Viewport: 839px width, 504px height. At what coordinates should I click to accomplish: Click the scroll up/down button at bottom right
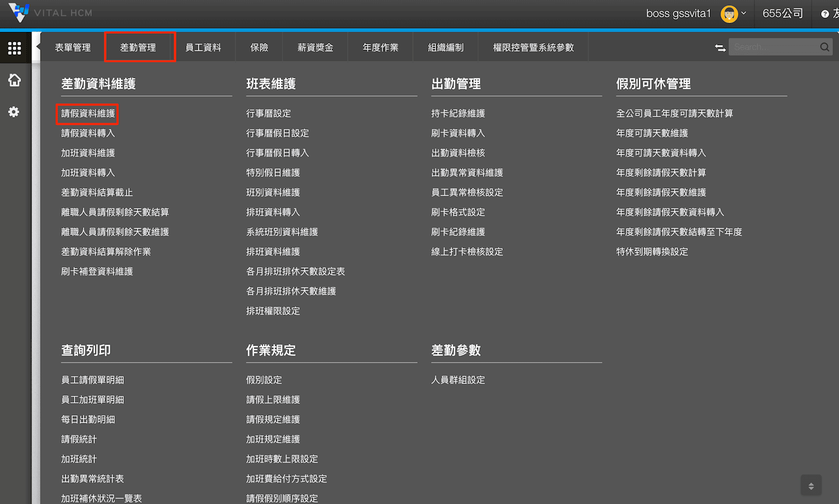[x=811, y=486]
